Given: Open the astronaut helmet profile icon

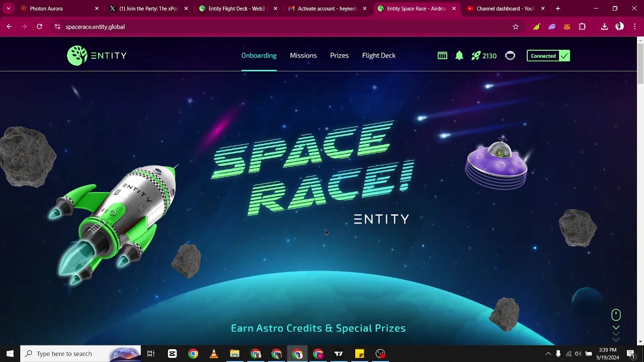Looking at the screenshot, I should [510, 56].
